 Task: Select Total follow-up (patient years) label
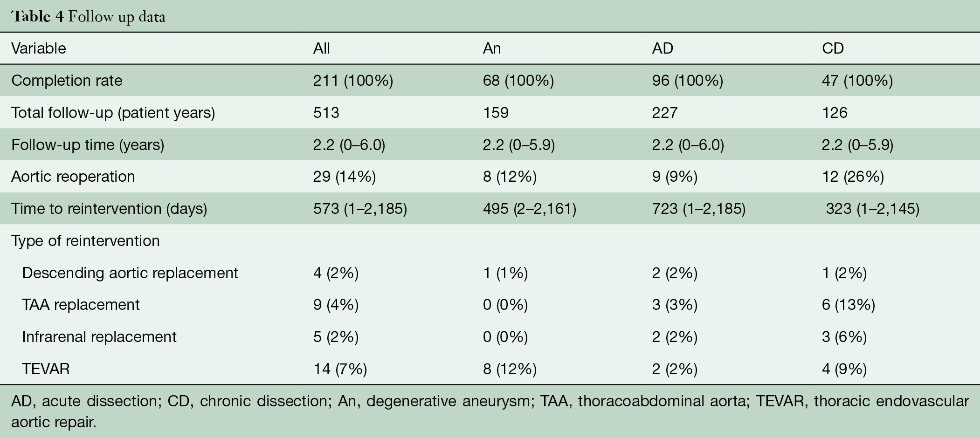[113, 113]
